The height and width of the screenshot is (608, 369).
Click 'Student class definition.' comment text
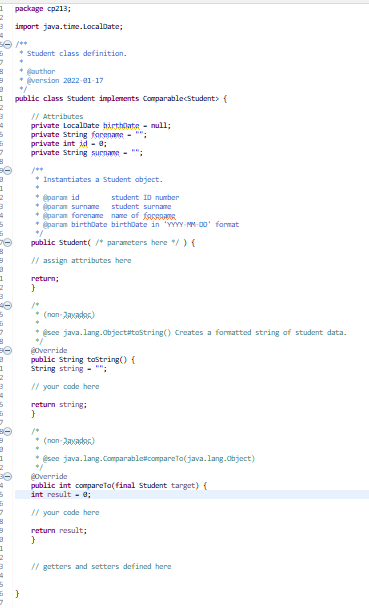(77, 54)
